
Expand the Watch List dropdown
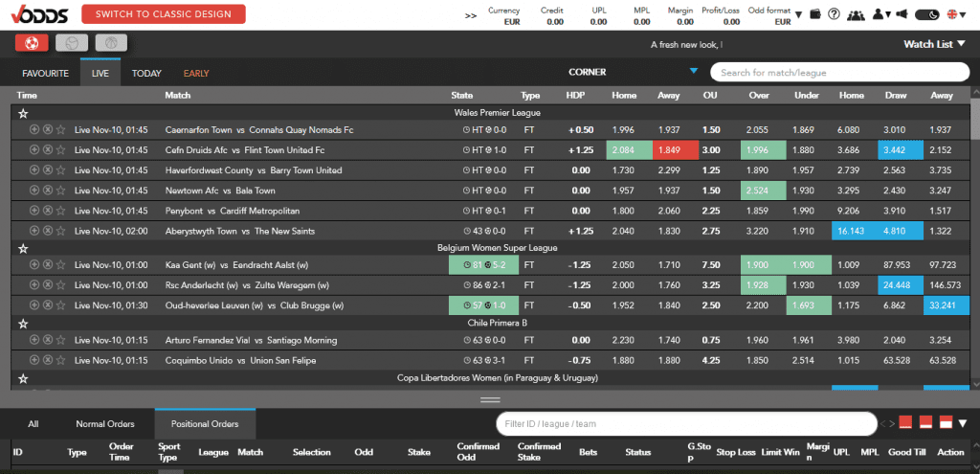click(x=934, y=44)
